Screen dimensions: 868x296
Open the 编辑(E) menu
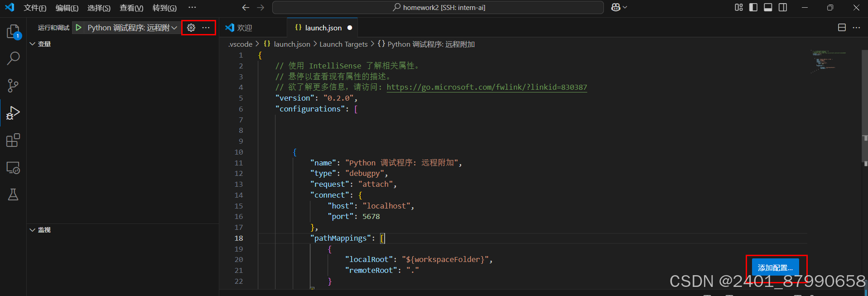click(x=67, y=8)
